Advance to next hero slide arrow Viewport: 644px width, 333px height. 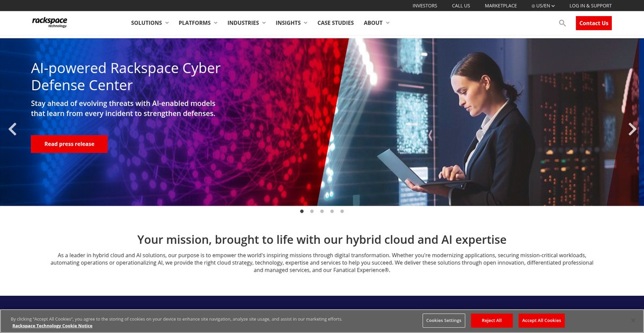coord(632,129)
